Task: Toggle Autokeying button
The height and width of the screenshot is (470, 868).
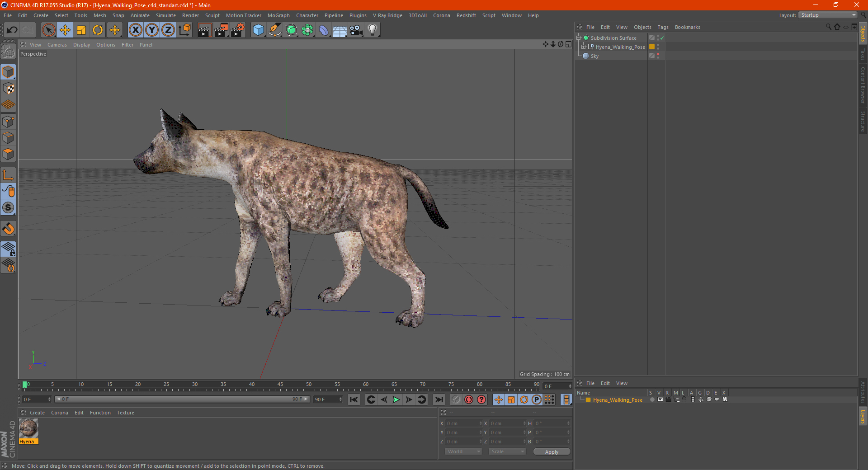Action: click(469, 399)
